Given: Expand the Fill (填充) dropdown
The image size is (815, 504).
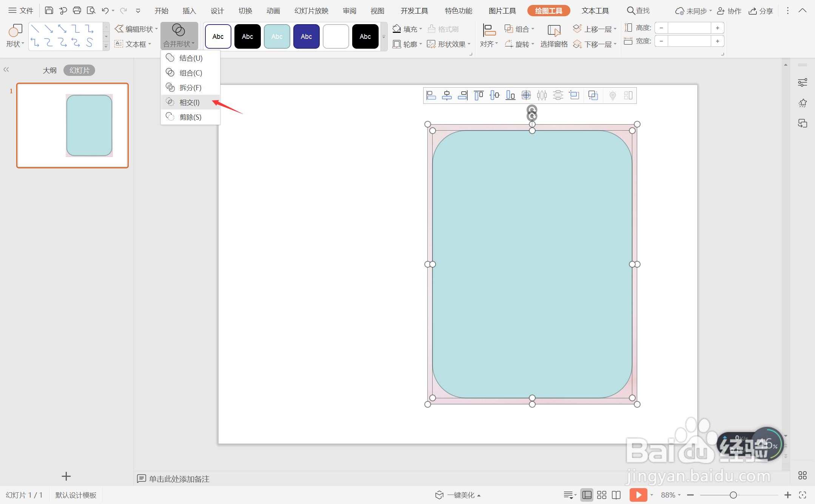Looking at the screenshot, I should tap(421, 29).
